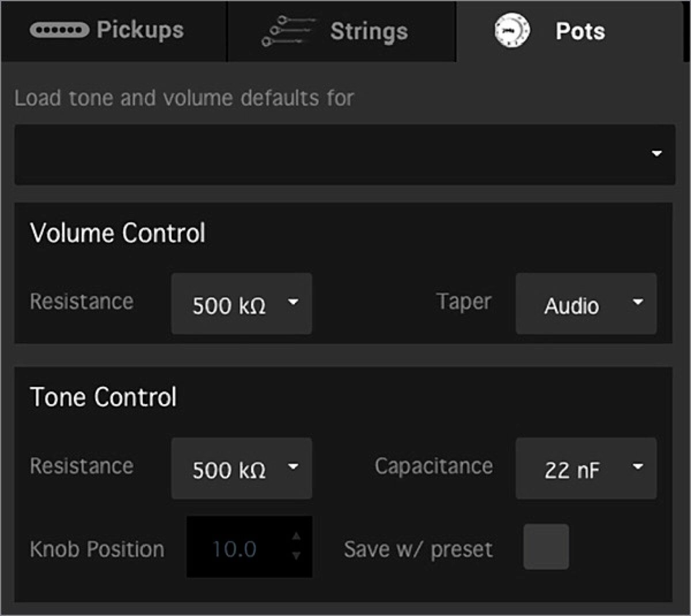
Task: Click the Capacitance label
Action: coord(434,466)
